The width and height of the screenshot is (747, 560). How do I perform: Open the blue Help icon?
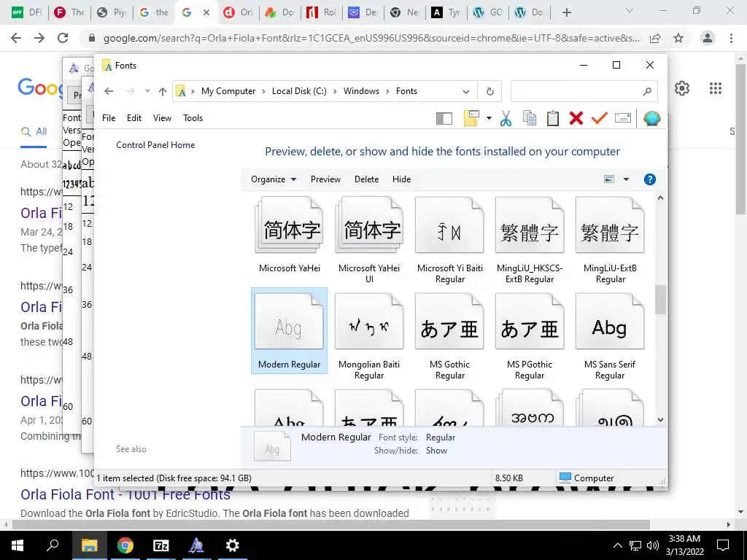click(x=649, y=179)
